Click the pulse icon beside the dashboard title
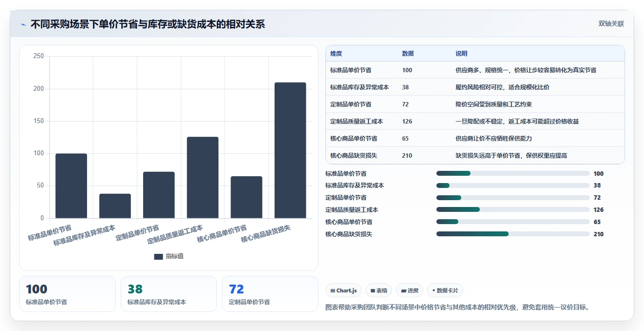 tap(23, 24)
